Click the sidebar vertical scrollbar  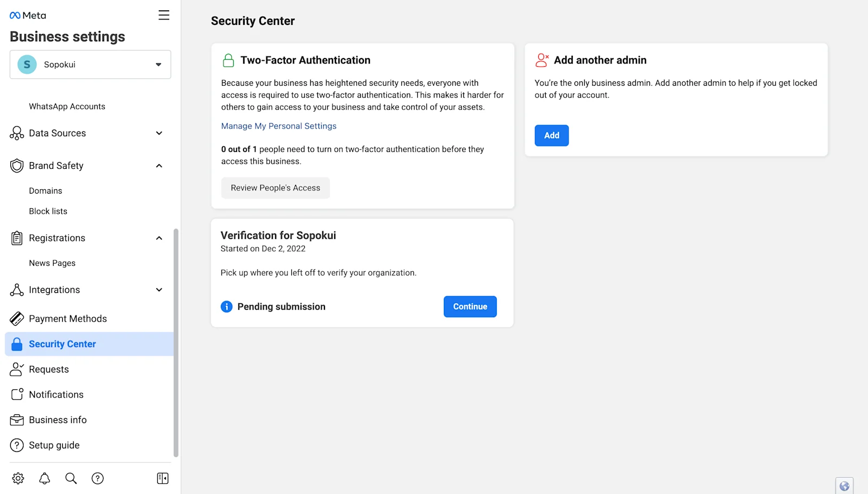[176, 343]
